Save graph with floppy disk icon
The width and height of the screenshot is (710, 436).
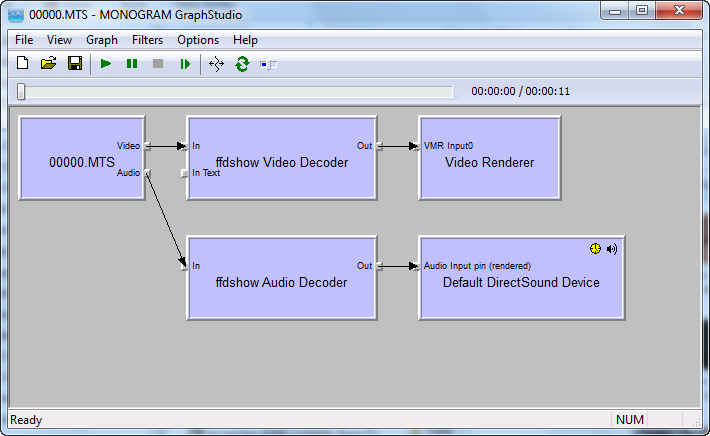tap(75, 63)
